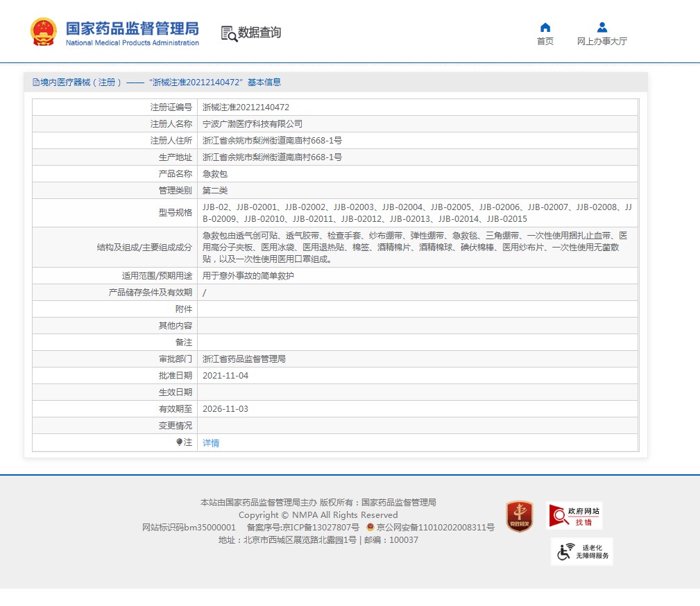700x606 pixels.
Task: Go to 首页 home icon
Action: (545, 28)
